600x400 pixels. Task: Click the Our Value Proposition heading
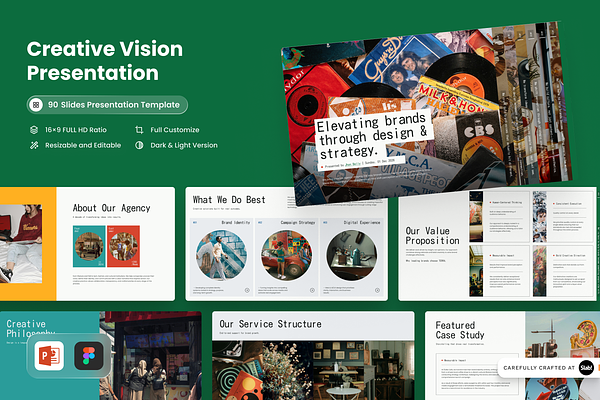(x=432, y=236)
